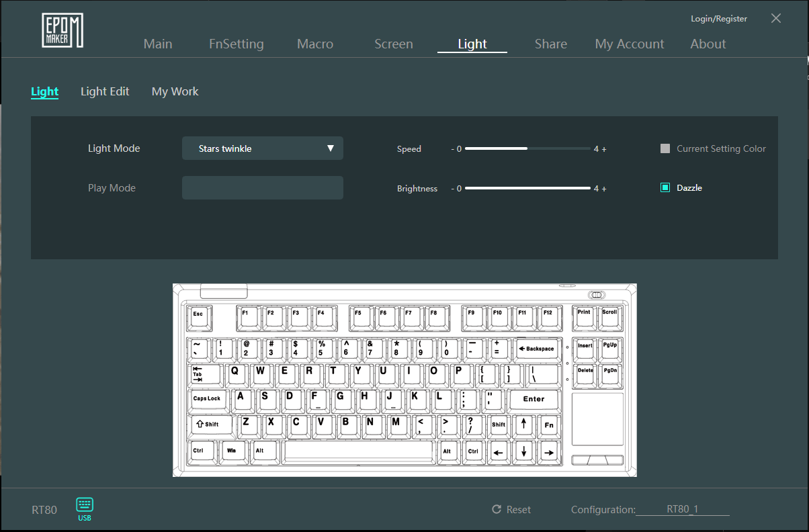Viewport: 809px width, 532px height.
Task: Open the empty Play Mode dropdown
Action: (x=262, y=188)
